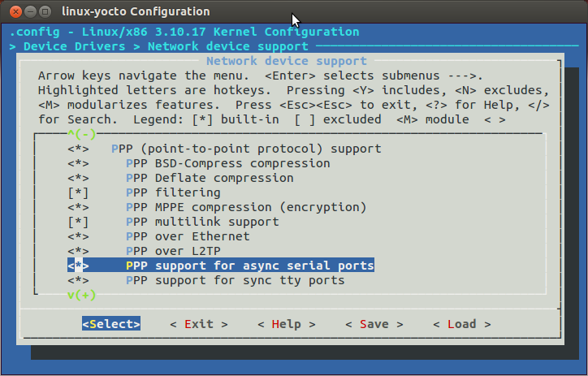Maximize the terminal window
Viewport: 588px width, 376px height.
tap(43, 12)
